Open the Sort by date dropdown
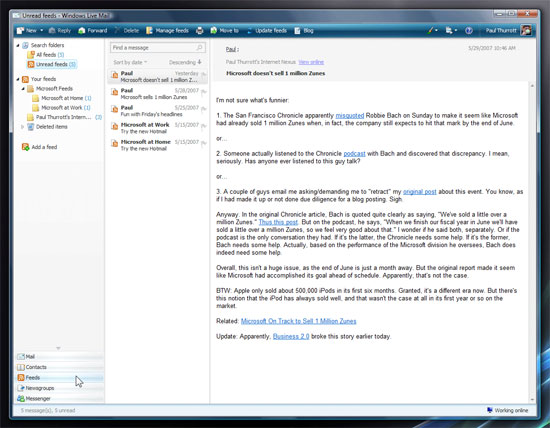This screenshot has height=428, width=550. 130,62
